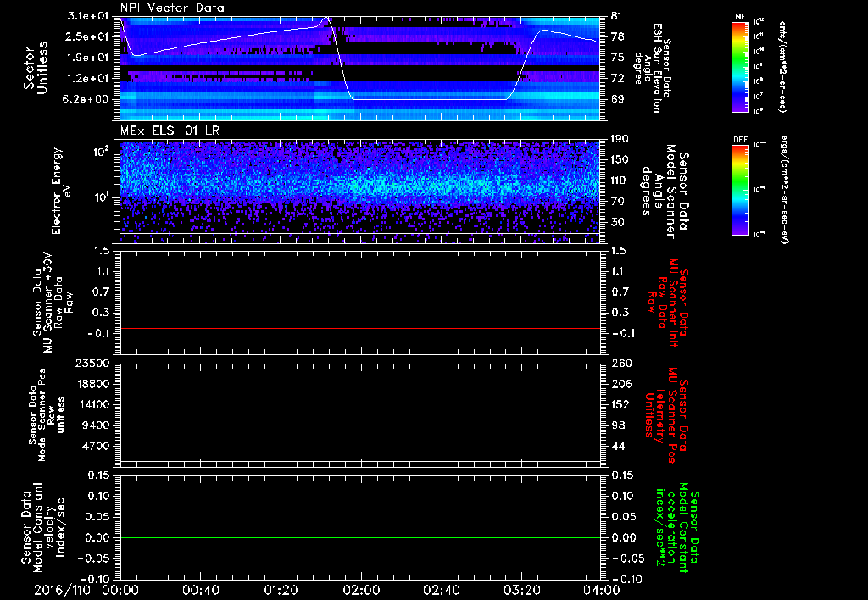Click the 03:20 time axis label
The width and height of the screenshot is (868, 600).
tap(521, 590)
